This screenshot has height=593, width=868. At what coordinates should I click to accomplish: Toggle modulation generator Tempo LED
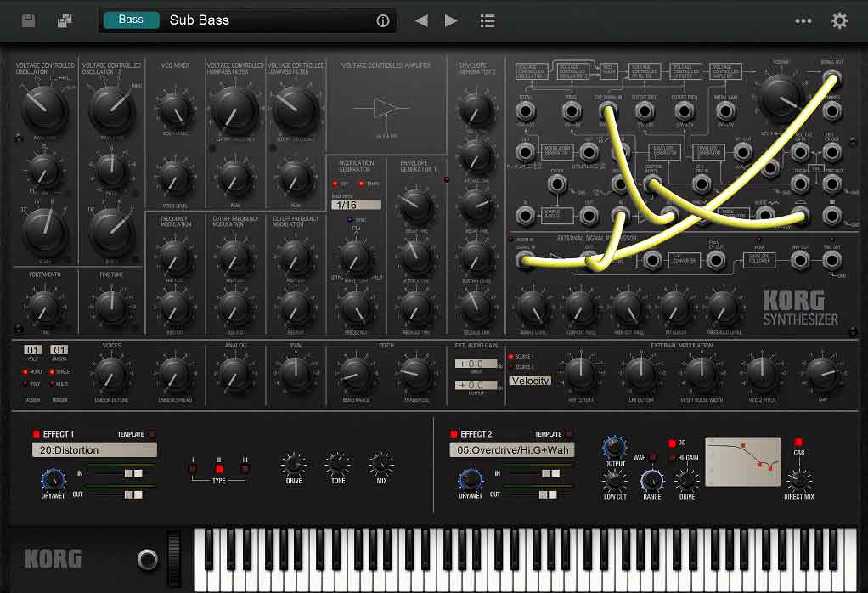362,184
